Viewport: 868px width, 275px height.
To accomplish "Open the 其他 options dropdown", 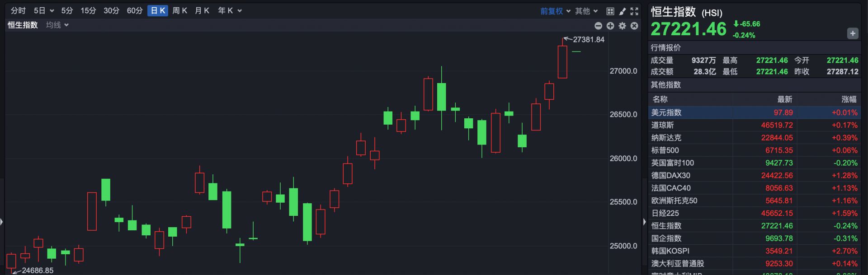I will (x=586, y=11).
